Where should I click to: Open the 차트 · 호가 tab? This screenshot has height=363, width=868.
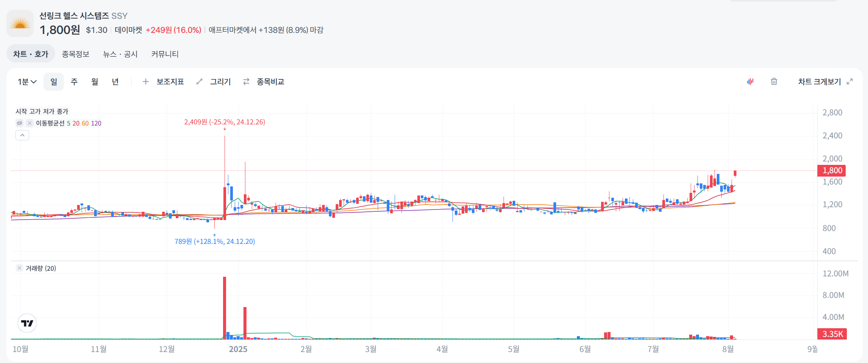31,54
